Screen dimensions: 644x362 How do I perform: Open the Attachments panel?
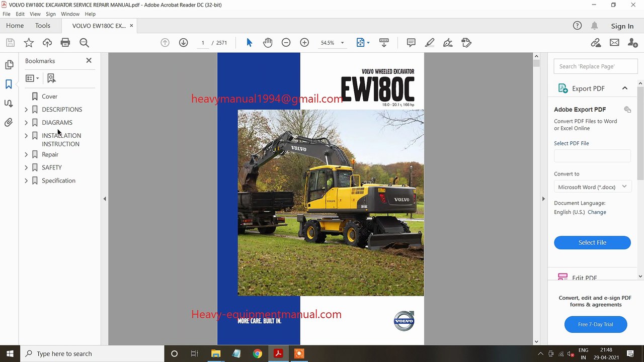tap(9, 122)
